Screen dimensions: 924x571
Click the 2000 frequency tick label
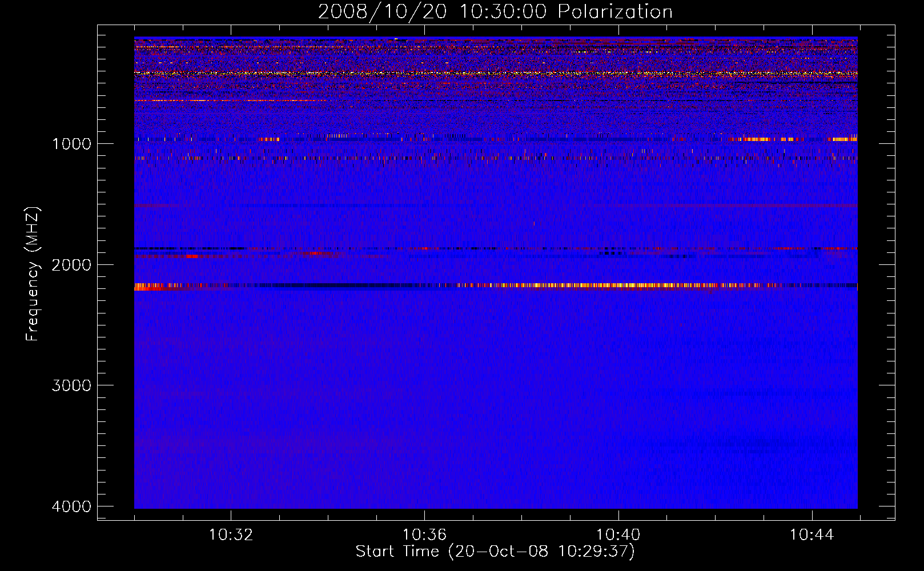71,265
